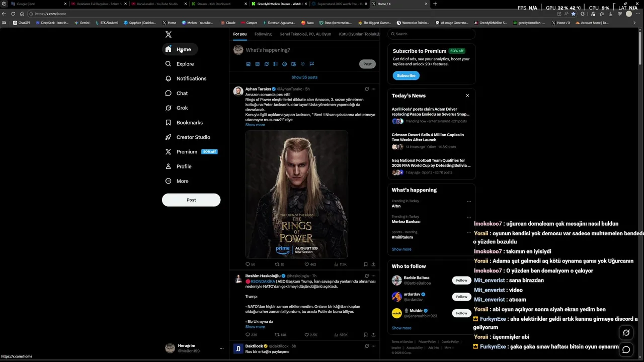
Task: Like the İbrahim Haskoloğlu Trump post
Action: click(x=311, y=334)
